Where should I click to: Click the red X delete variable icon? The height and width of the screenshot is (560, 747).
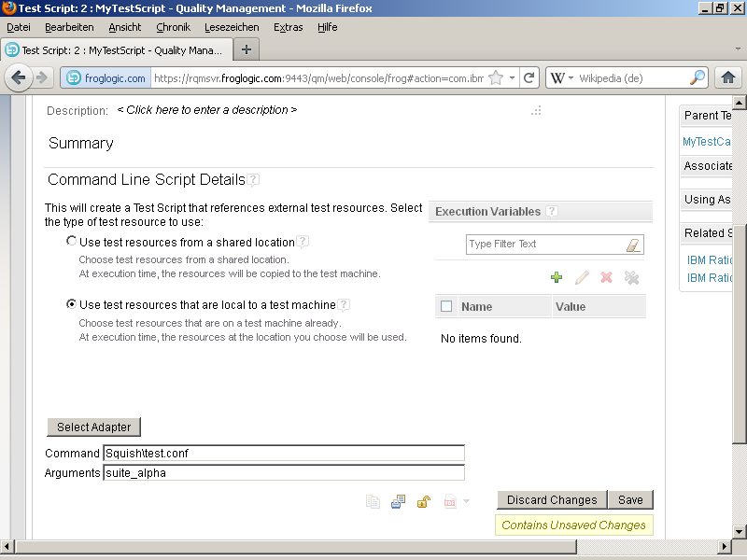606,277
